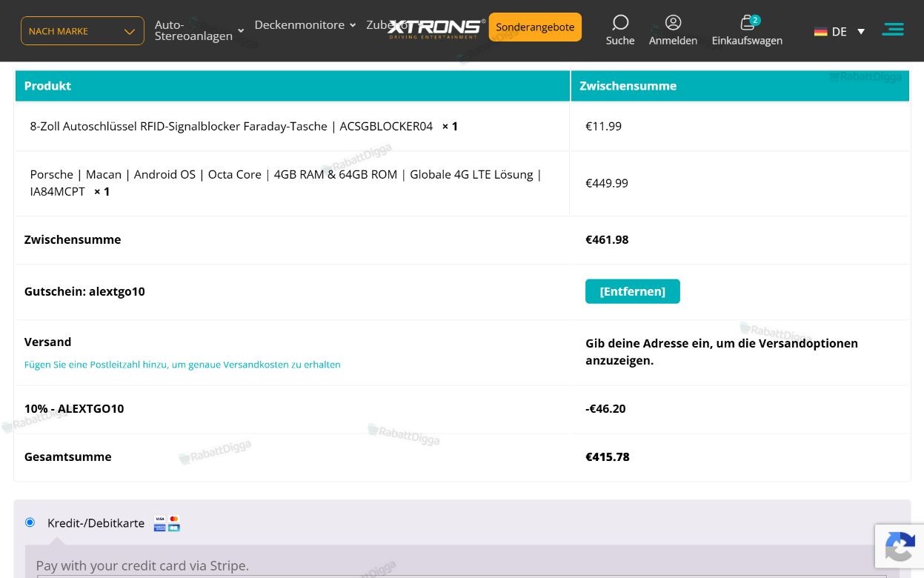Open the Deckenmonitore menu
The image size is (924, 578).
click(299, 24)
